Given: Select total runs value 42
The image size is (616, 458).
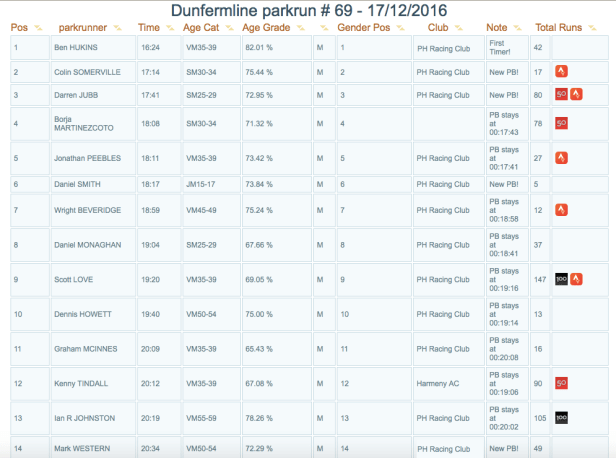Looking at the screenshot, I should tap(538, 48).
